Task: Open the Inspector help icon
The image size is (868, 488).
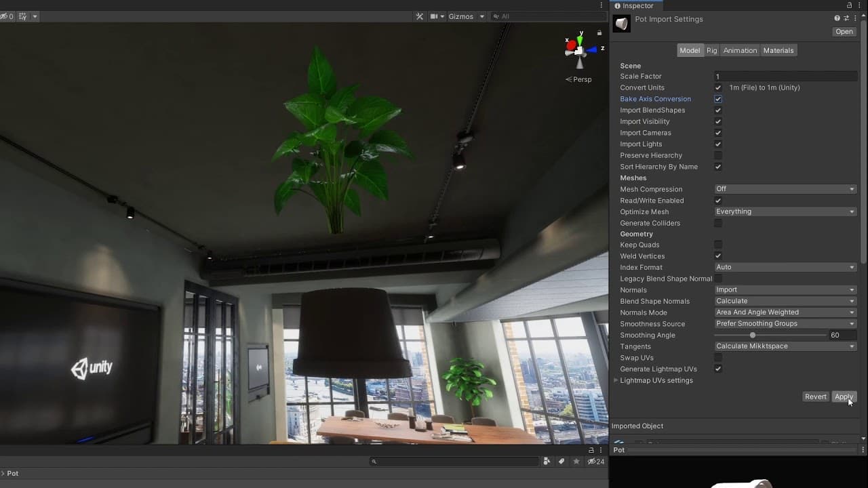Action: [x=837, y=18]
